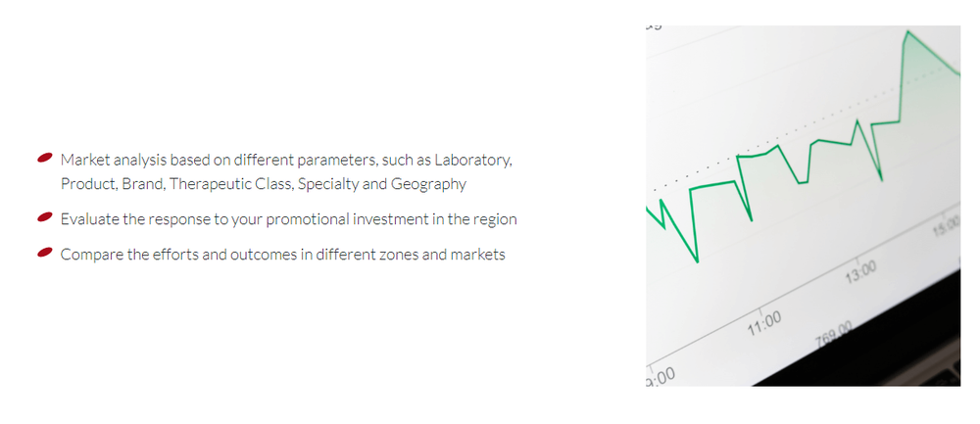The width and height of the screenshot is (980, 424).
Task: Click the text Compare the efforts
Action: [x=130, y=255]
